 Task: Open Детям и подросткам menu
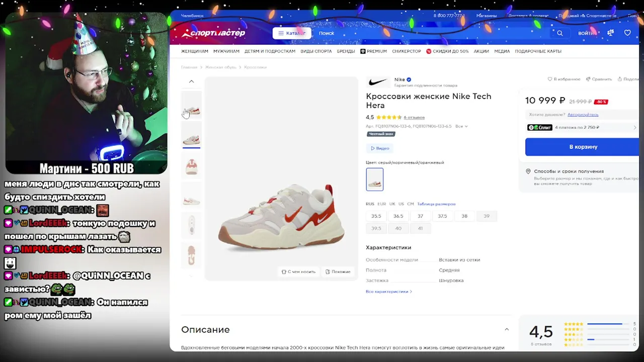pyautogui.click(x=270, y=51)
